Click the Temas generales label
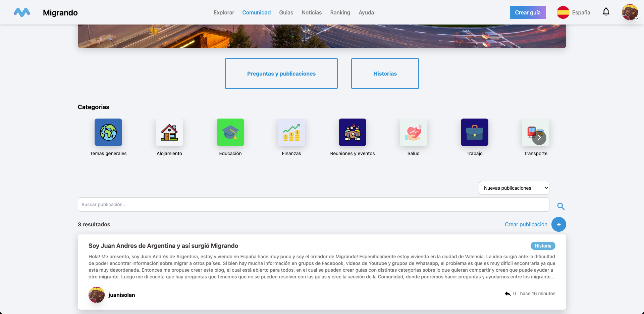This screenshot has width=644, height=314. click(x=108, y=153)
